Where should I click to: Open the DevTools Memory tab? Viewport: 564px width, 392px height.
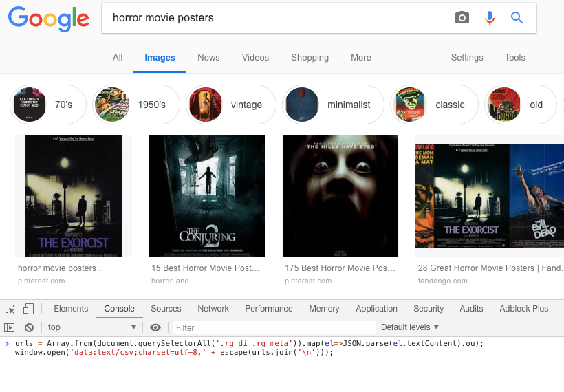(x=324, y=309)
